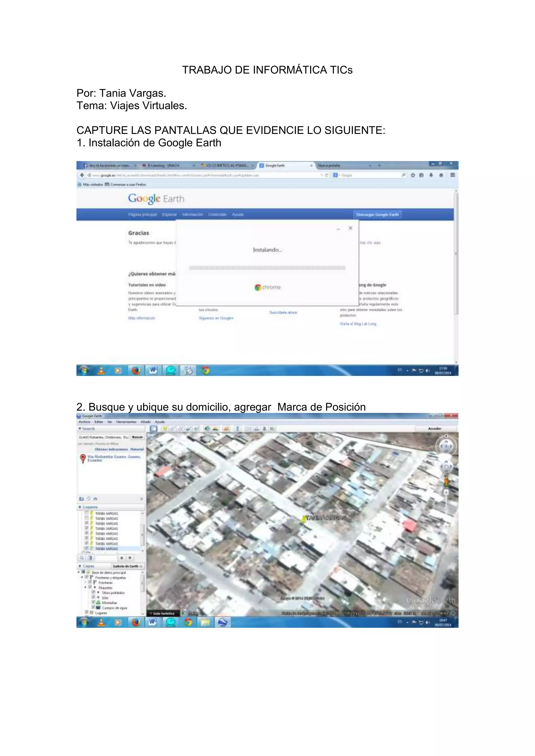This screenshot has height=756, width=535.
Task: Click the print icon in search panel
Action: click(x=95, y=499)
